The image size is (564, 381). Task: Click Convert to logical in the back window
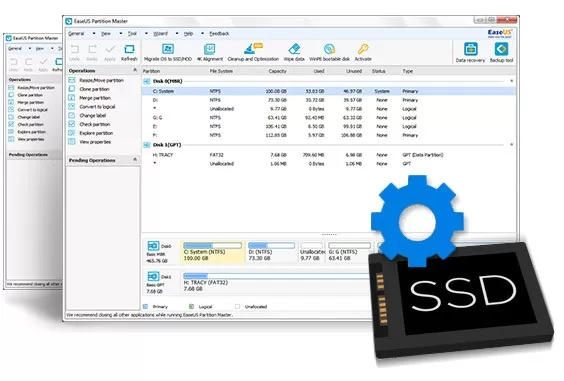click(x=28, y=110)
